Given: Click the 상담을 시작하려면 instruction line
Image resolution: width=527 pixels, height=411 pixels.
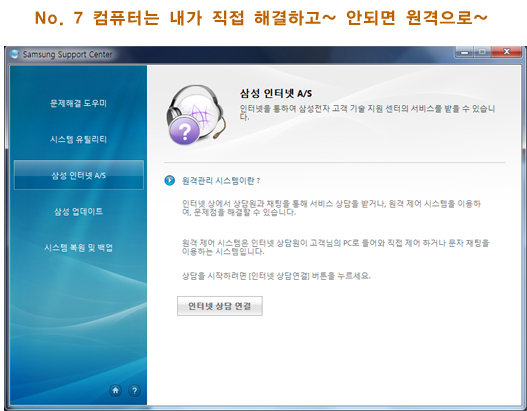Looking at the screenshot, I should point(276,276).
